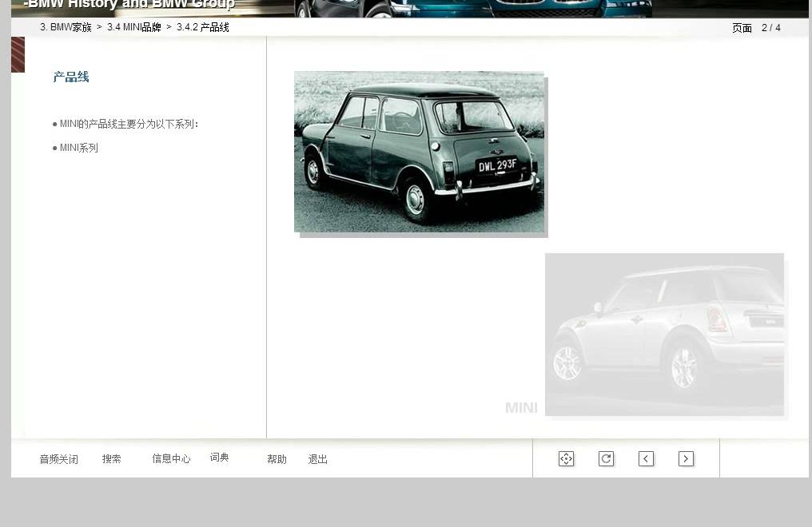Click breadcrumb 3.4.2 产品线
The image size is (812, 527).
tap(202, 27)
